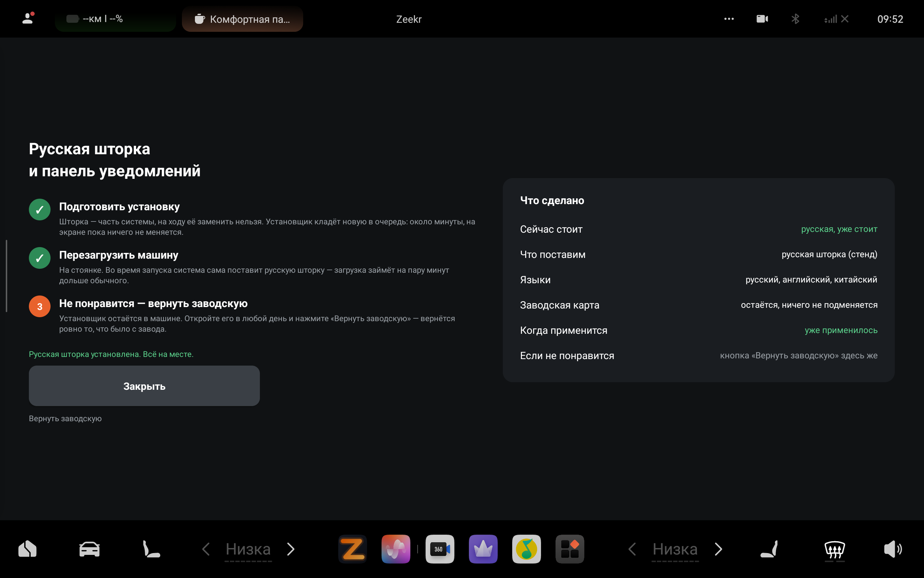Open the Bluetooth status icon
The width and height of the screenshot is (924, 578).
coord(796,19)
